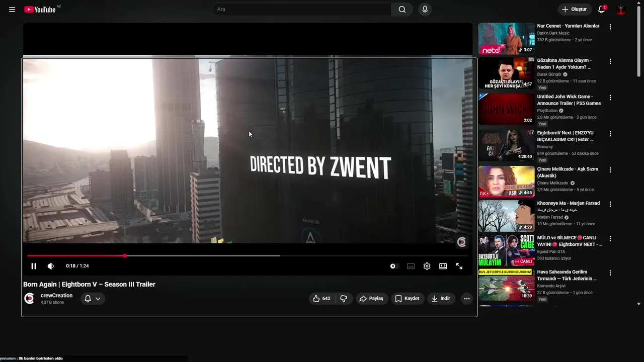Open options for Çinare Melikzade video
This screenshot has height=362, width=644.
[x=610, y=170]
